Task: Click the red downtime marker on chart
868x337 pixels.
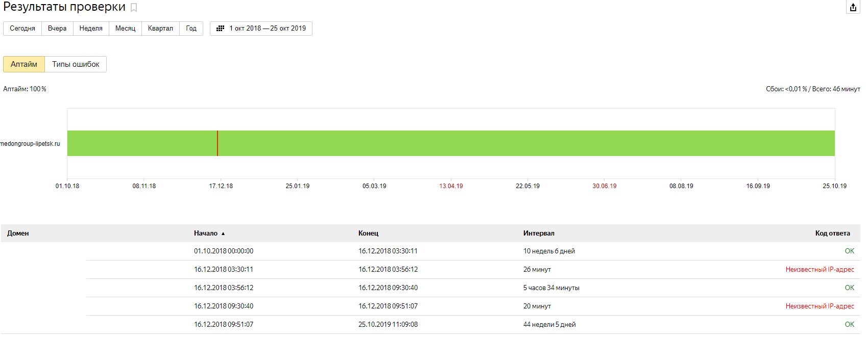Action: (218, 143)
